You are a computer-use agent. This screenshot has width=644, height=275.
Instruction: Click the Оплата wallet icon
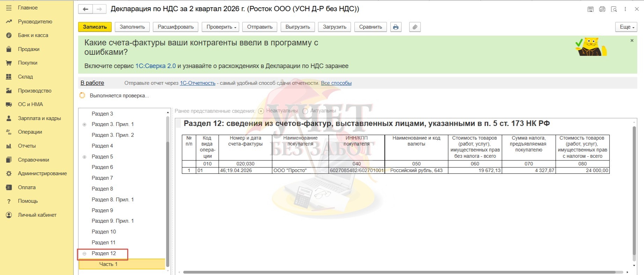[9, 187]
